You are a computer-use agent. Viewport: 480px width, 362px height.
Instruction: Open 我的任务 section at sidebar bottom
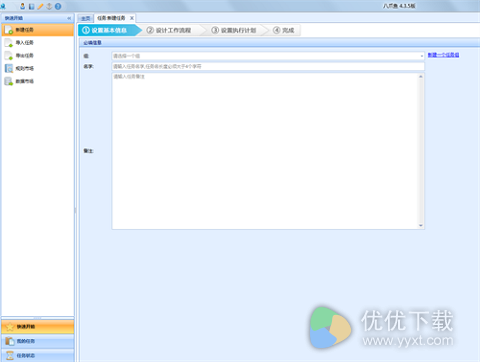[38, 341]
